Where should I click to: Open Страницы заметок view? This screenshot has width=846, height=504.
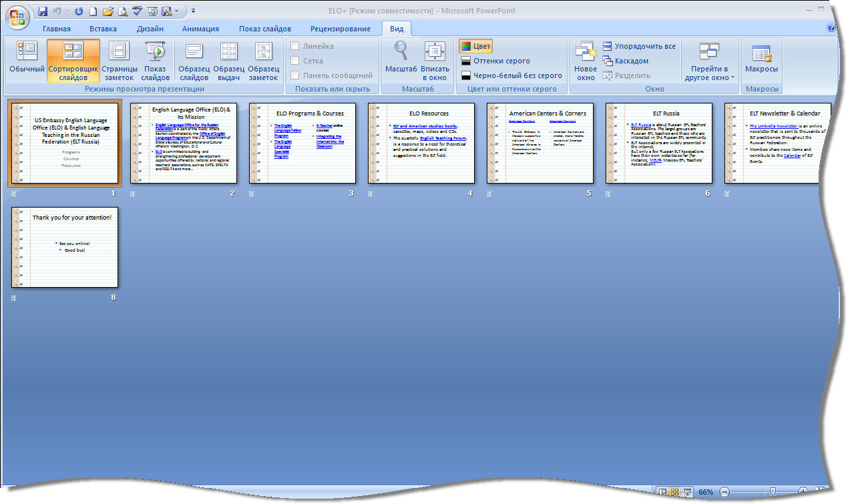[120, 60]
